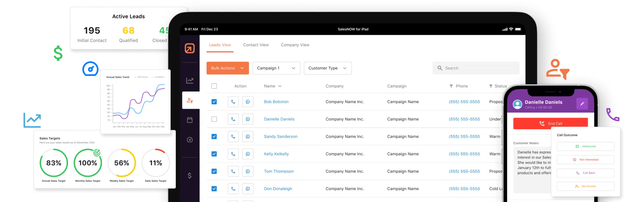Open the gauge dashboard sidebar icon
The height and width of the screenshot is (202, 644).
(190, 140)
